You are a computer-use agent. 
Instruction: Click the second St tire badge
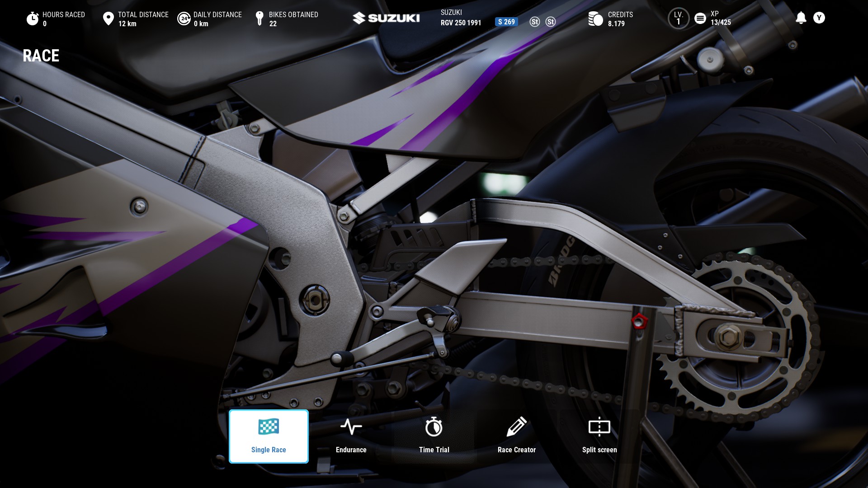point(550,22)
